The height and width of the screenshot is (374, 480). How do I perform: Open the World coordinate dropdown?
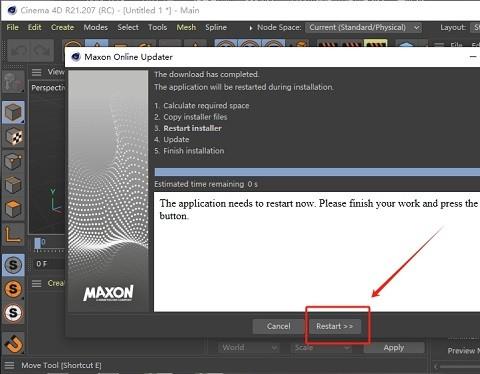pyautogui.click(x=248, y=348)
